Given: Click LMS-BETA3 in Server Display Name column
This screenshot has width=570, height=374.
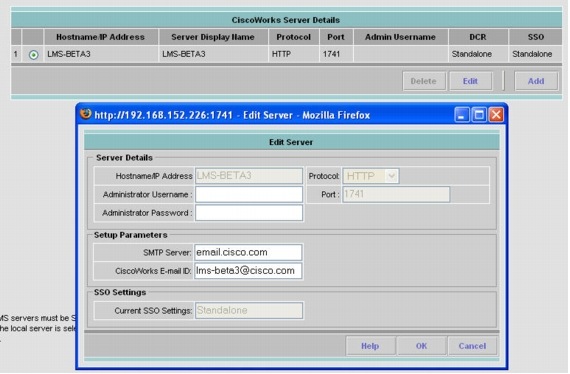Looking at the screenshot, I should pos(184,54).
